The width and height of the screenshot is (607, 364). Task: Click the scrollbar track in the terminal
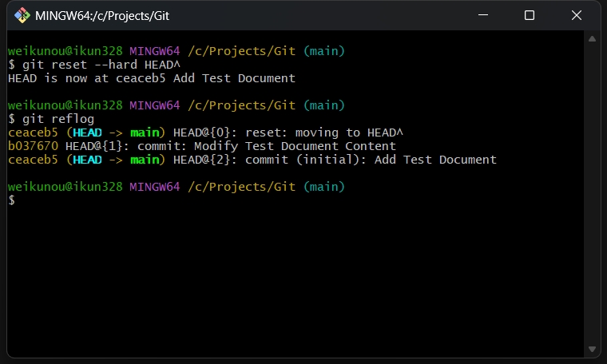(592, 193)
